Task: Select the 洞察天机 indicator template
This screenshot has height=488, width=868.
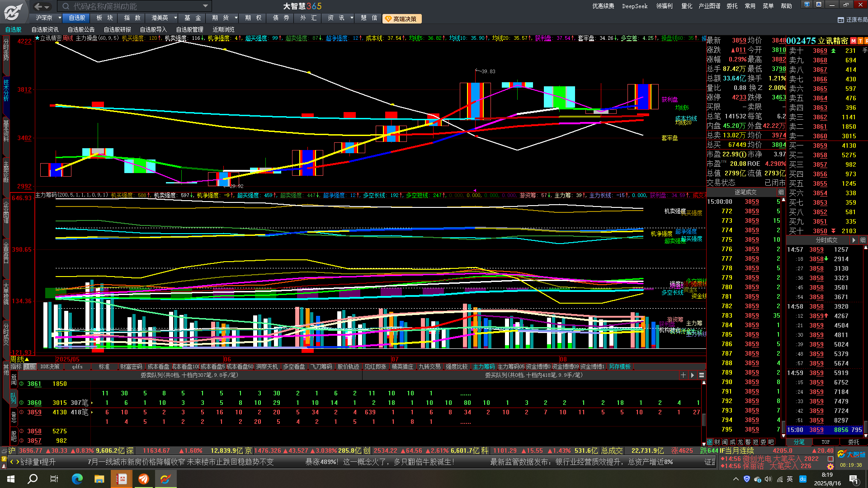Action: pyautogui.click(x=267, y=367)
